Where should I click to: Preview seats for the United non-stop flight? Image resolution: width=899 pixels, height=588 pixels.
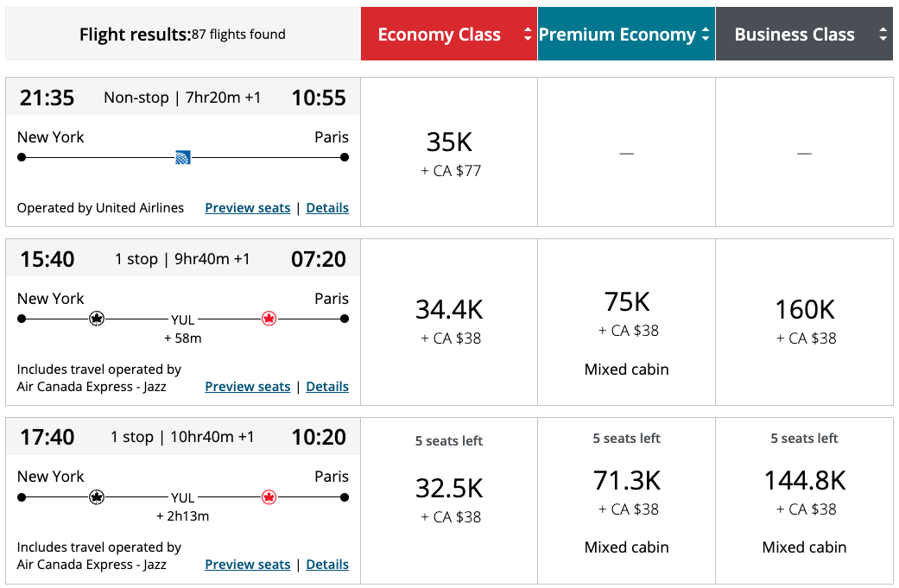point(247,208)
